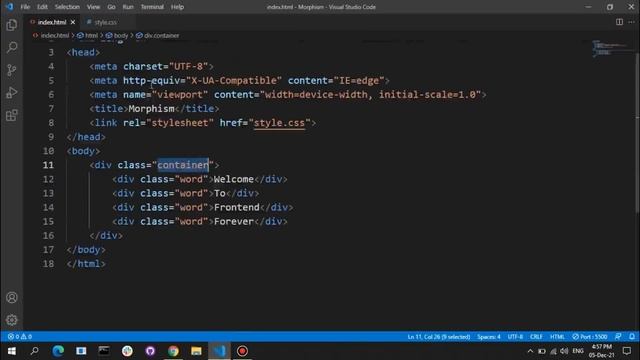
Task: Open the Search view in activity bar
Action: coord(12,47)
